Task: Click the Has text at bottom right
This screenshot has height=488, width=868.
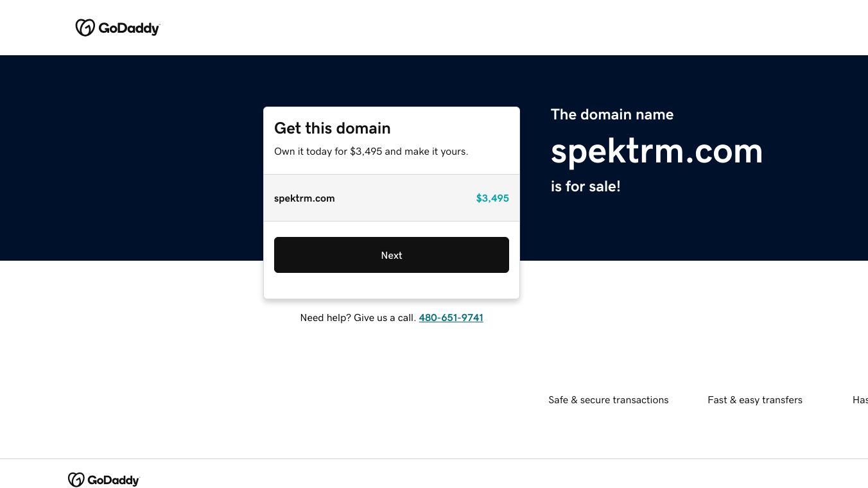Action: (x=860, y=400)
